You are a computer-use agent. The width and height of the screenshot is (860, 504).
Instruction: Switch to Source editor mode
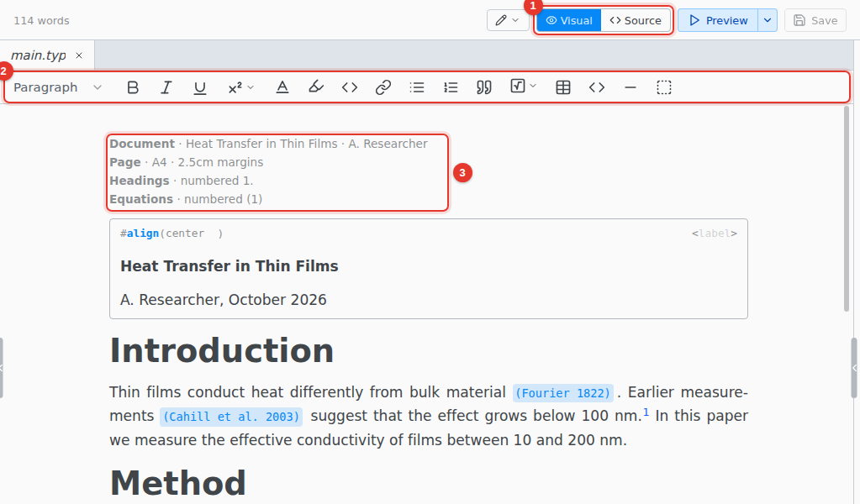point(636,20)
